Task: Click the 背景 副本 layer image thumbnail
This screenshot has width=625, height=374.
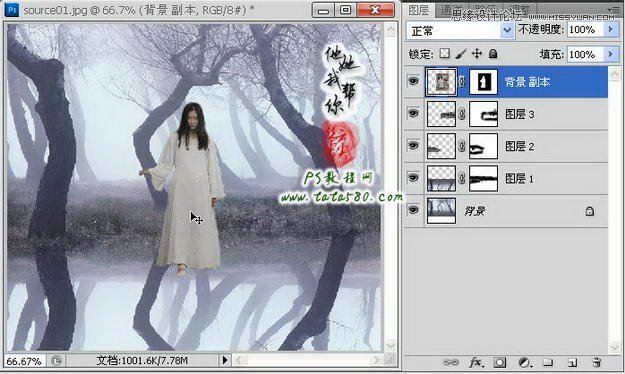Action: click(441, 82)
